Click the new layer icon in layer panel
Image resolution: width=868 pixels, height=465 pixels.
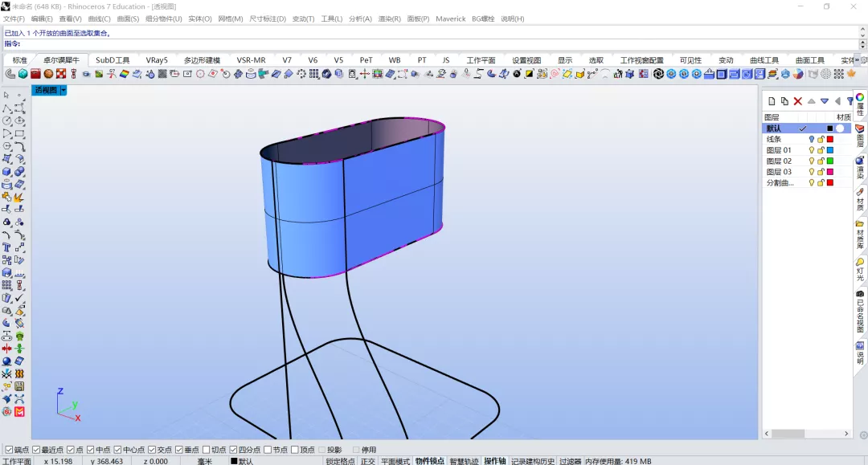pyautogui.click(x=772, y=101)
